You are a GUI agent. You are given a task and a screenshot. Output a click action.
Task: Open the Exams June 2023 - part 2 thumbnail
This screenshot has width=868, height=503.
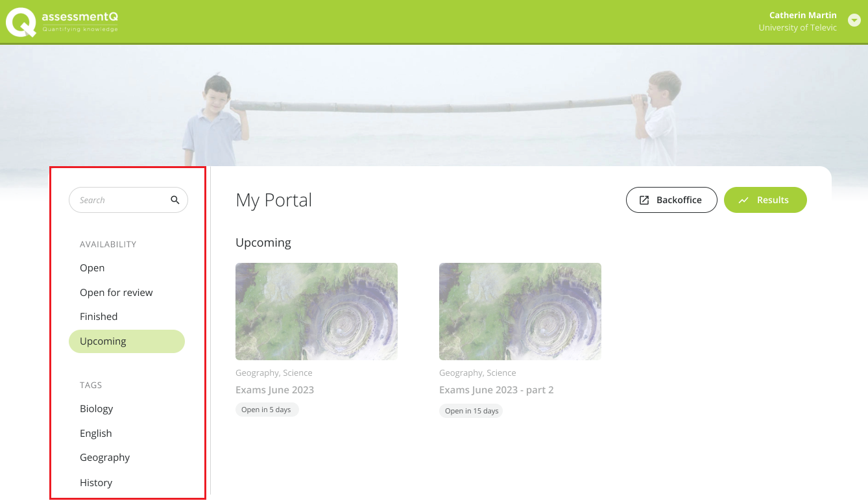[520, 312]
